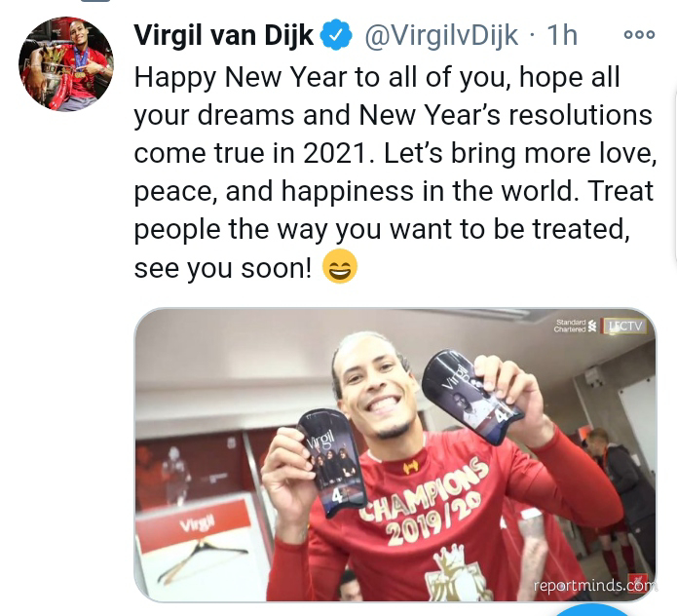677x616 pixels.
Task: Click the Happy New Year tweet text
Action: pos(395,172)
